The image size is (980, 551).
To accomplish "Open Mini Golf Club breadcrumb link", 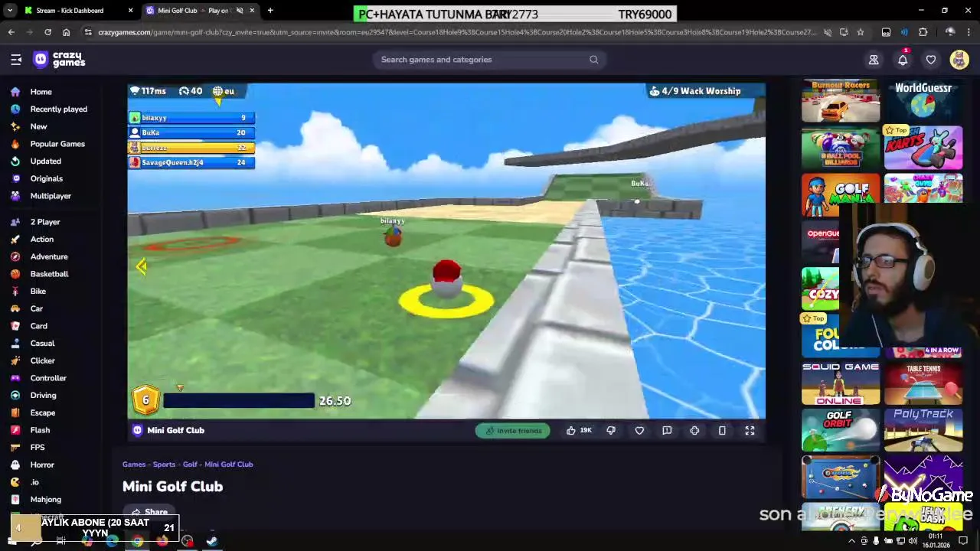I will click(228, 464).
